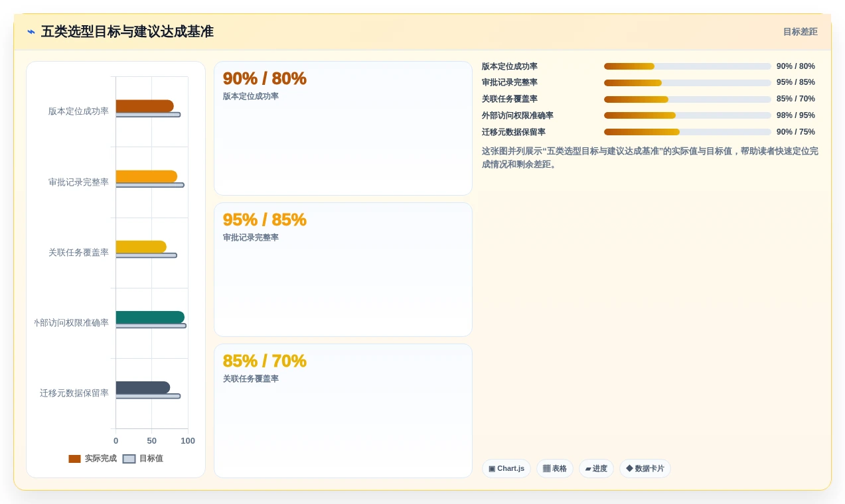The width and height of the screenshot is (845, 504).
Task: Click the 50 tick label on chart axis
Action: pyautogui.click(x=151, y=441)
